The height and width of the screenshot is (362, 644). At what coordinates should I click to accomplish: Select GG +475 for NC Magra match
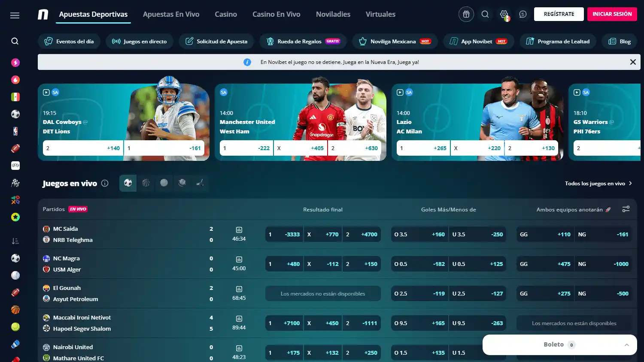[545, 264]
